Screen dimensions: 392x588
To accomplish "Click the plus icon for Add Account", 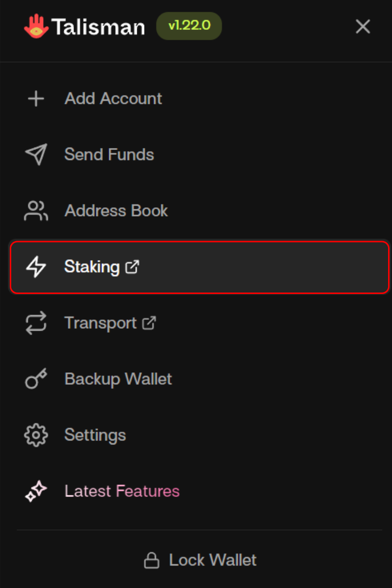I will pos(36,98).
